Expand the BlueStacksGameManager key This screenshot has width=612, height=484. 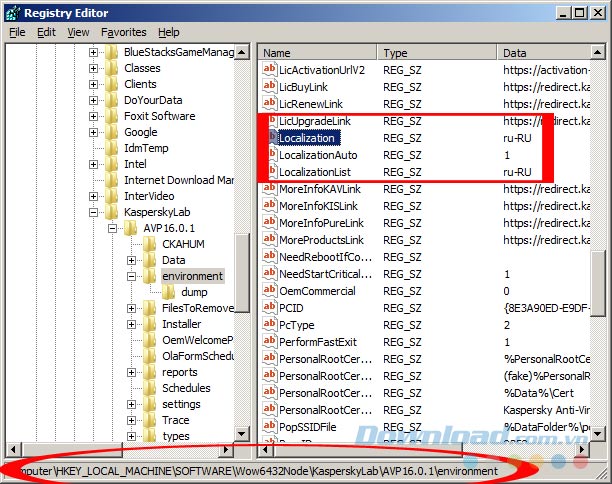[93, 52]
